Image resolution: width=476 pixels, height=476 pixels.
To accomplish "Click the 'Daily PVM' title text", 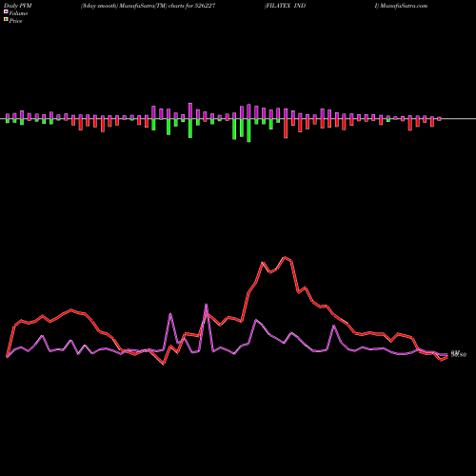I will (18, 6).
